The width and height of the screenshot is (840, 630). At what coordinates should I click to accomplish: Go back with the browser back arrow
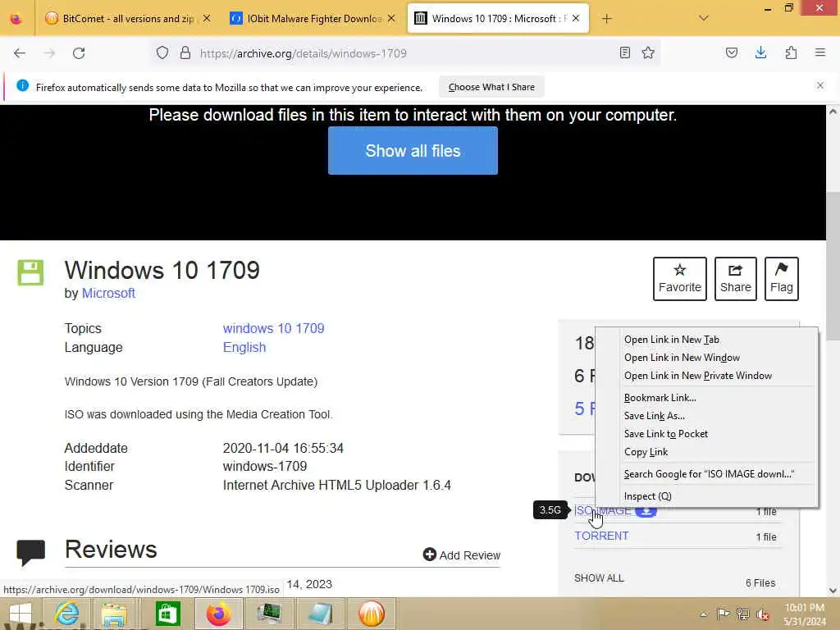tap(20, 53)
